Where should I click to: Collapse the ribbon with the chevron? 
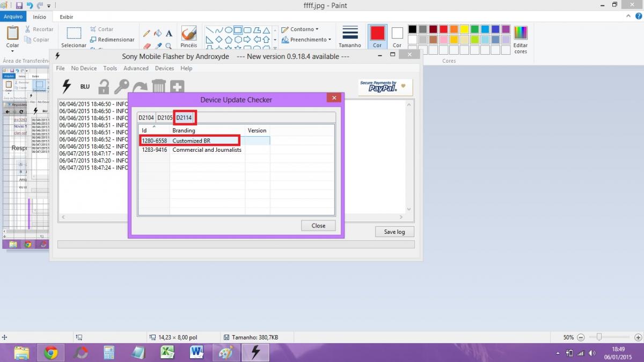(x=628, y=17)
